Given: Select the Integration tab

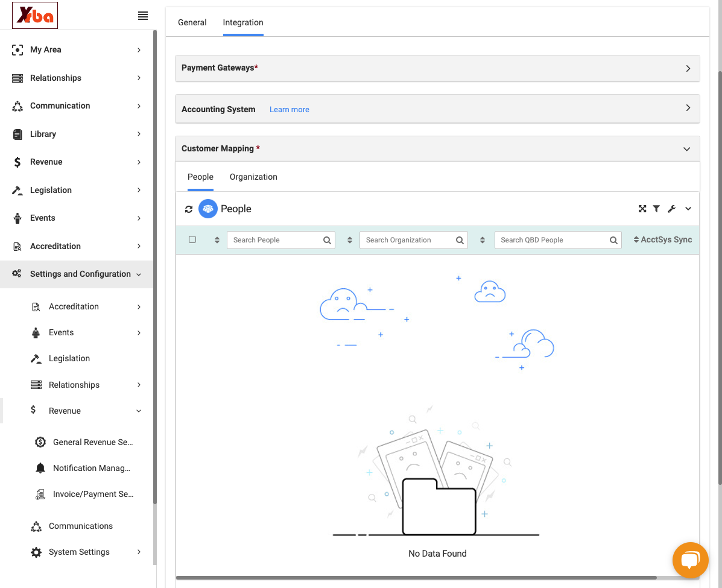Looking at the screenshot, I should 243,22.
